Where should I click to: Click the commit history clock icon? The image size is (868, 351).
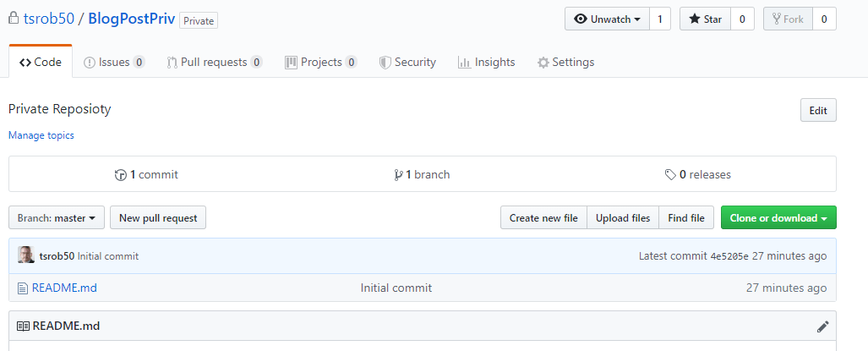tap(120, 175)
